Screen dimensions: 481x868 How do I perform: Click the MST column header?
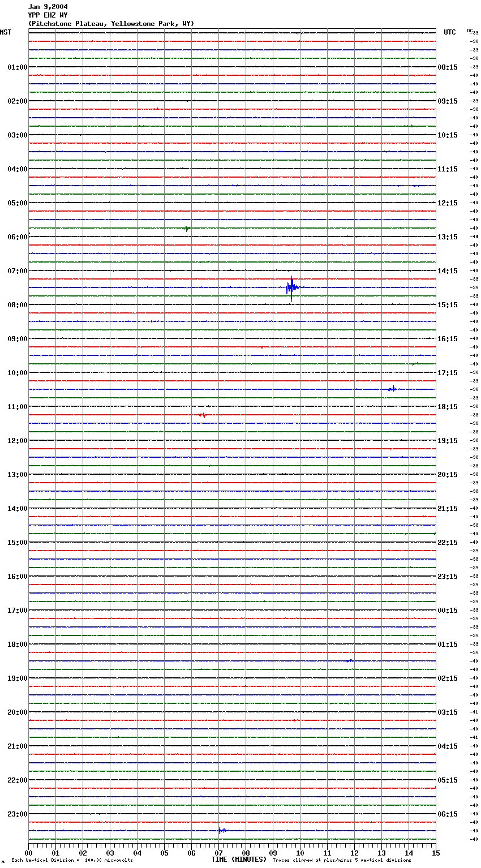pos(6,32)
